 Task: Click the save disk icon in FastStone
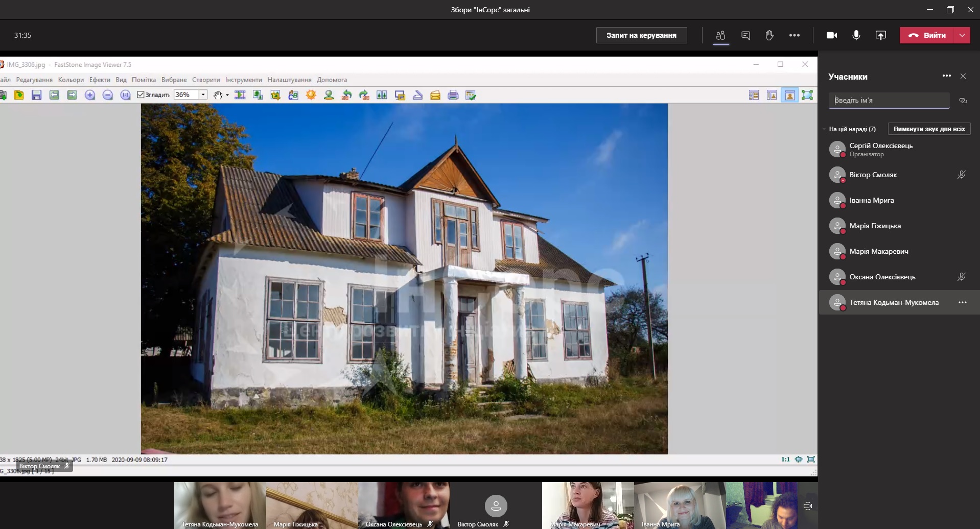pyautogui.click(x=36, y=95)
